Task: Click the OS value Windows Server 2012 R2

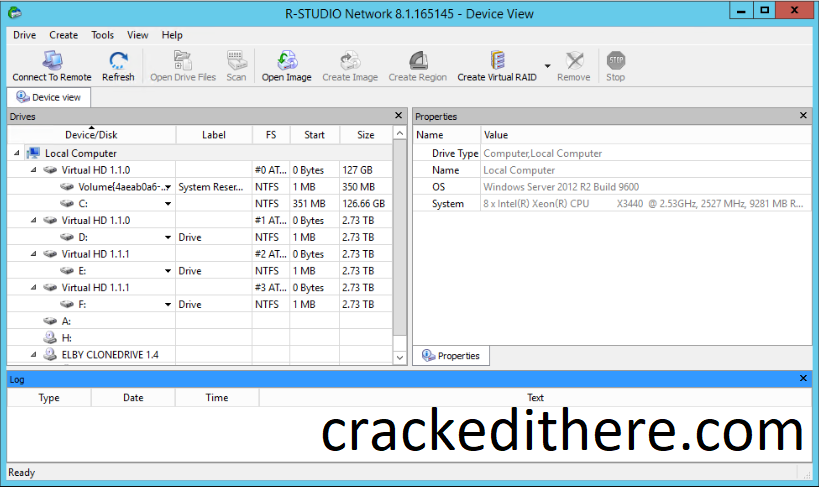Action: click(561, 187)
